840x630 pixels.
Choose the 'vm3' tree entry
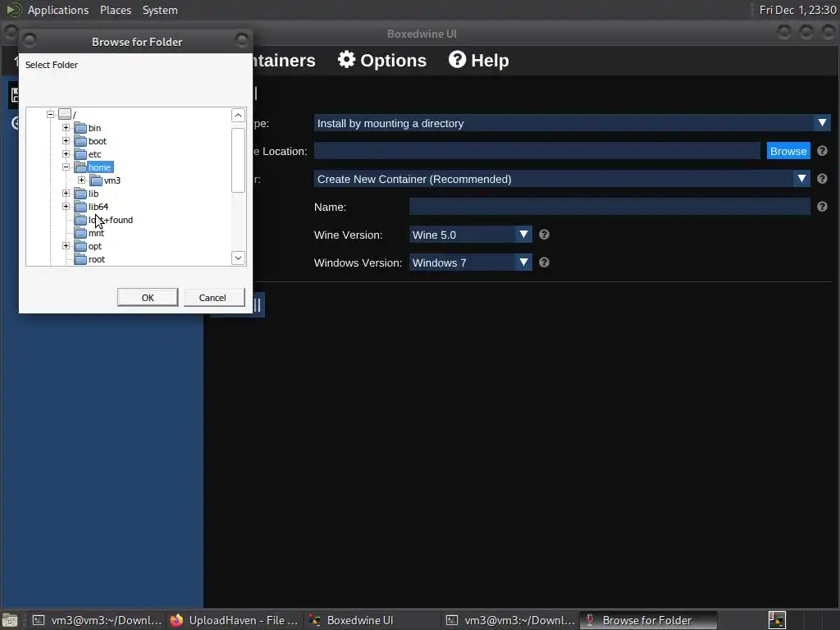112,180
